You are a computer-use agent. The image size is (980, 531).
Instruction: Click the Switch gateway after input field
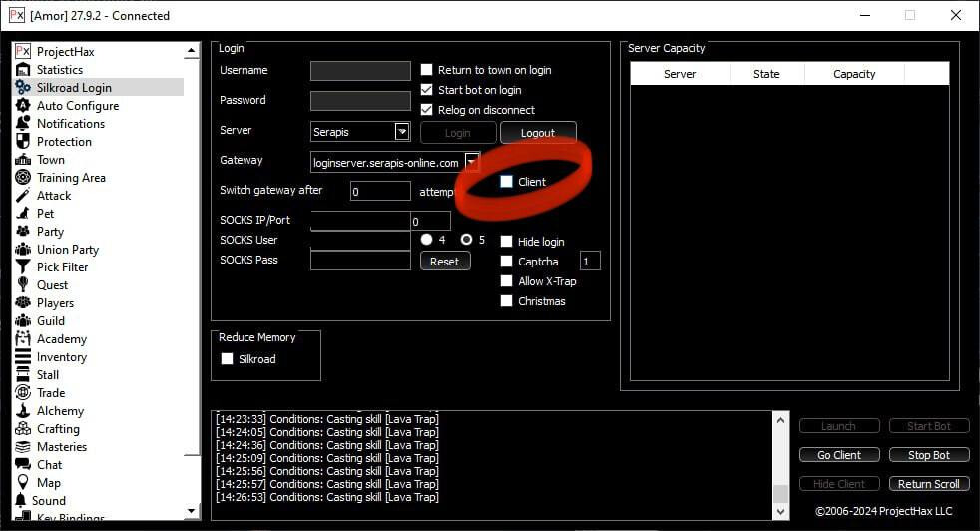point(380,191)
